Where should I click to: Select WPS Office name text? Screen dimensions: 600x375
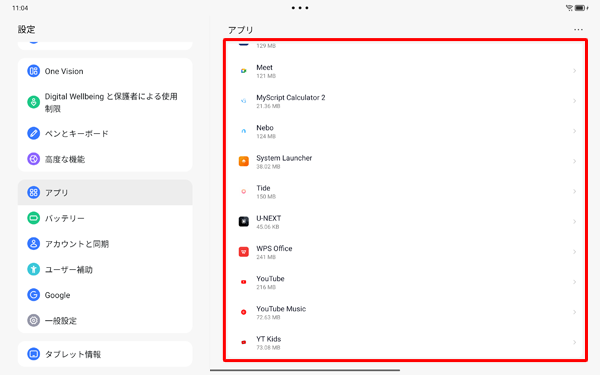click(274, 248)
